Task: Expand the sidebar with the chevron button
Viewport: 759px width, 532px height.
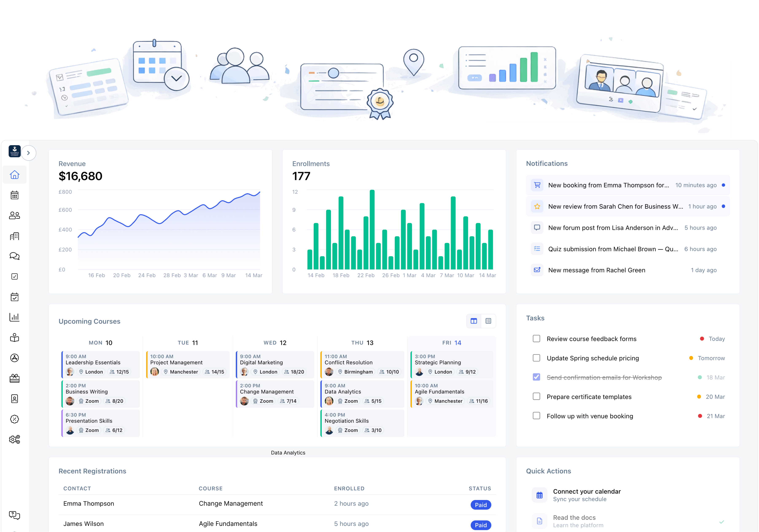Action: 28,153
